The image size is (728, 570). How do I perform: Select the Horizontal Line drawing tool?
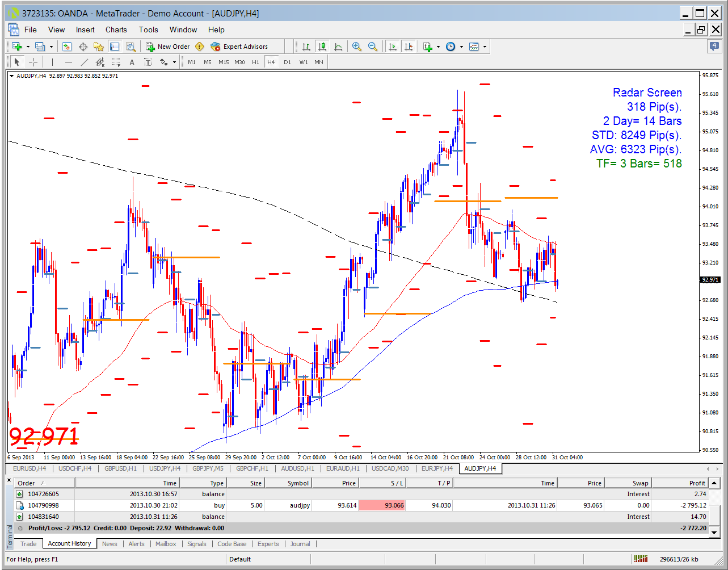click(69, 62)
